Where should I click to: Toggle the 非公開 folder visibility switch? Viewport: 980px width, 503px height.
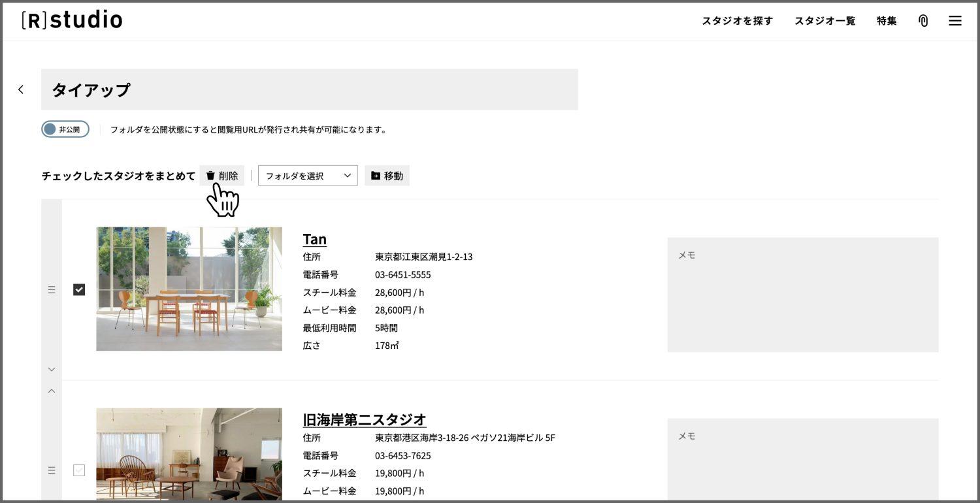(65, 129)
